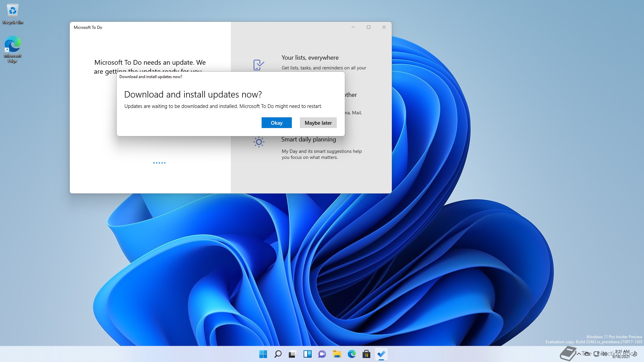Click the 'Smart daily planning' heading
This screenshot has width=644, height=362.
(309, 139)
